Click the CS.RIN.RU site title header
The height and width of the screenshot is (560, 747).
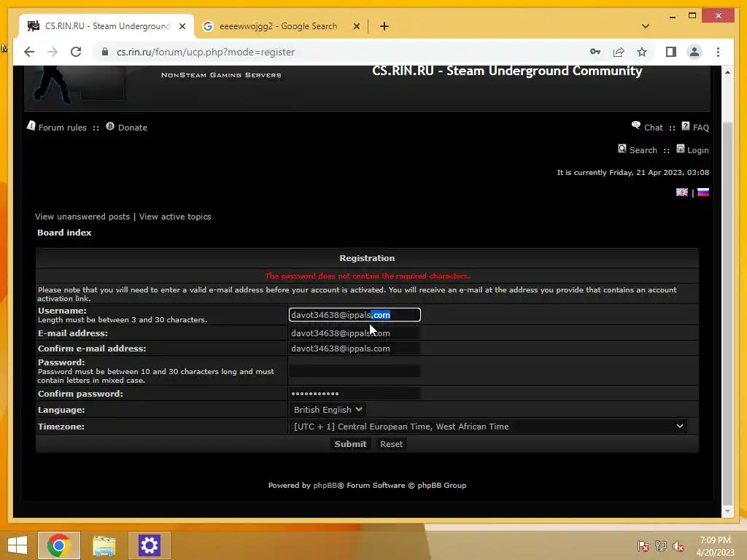pyautogui.click(x=507, y=71)
